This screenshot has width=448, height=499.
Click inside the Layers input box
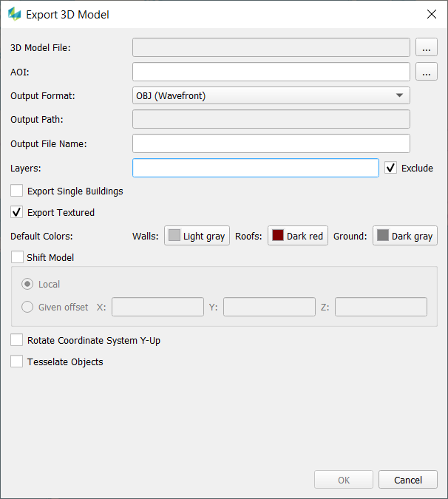[255, 168]
